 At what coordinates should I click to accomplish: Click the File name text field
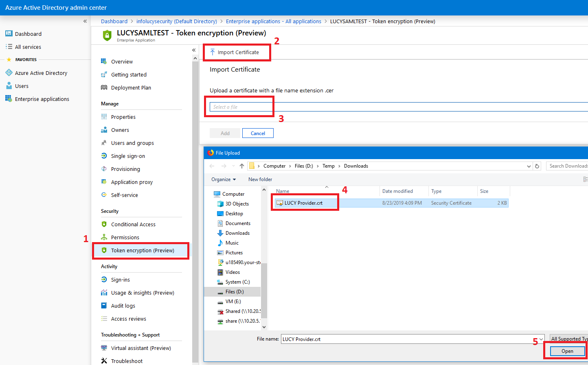click(409, 339)
